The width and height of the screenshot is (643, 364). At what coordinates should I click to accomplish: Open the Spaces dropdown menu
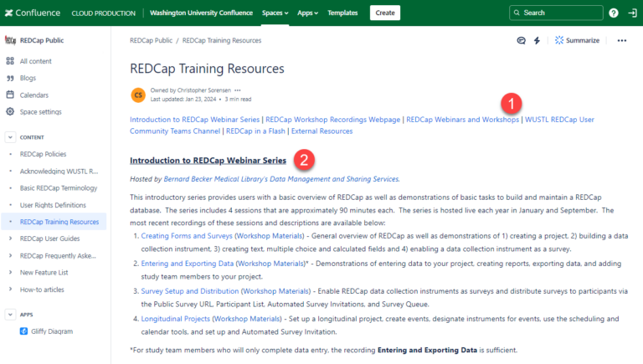[x=275, y=13]
